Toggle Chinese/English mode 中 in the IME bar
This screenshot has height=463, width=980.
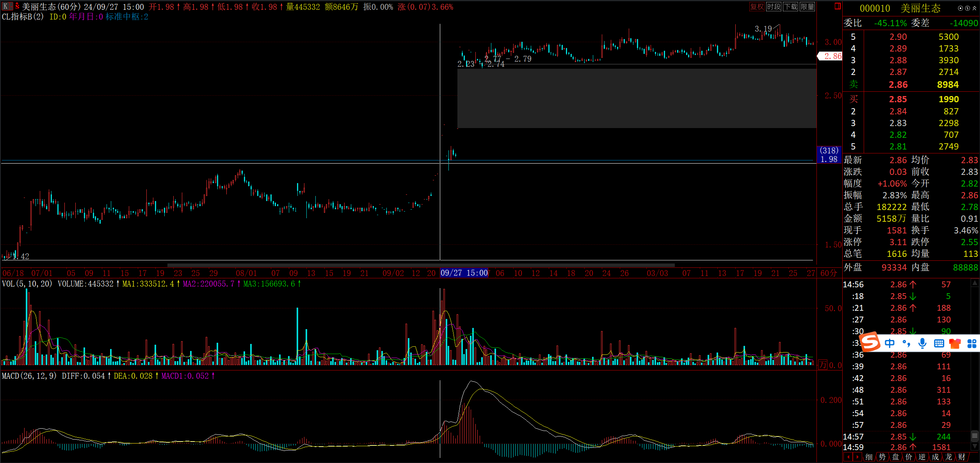889,343
